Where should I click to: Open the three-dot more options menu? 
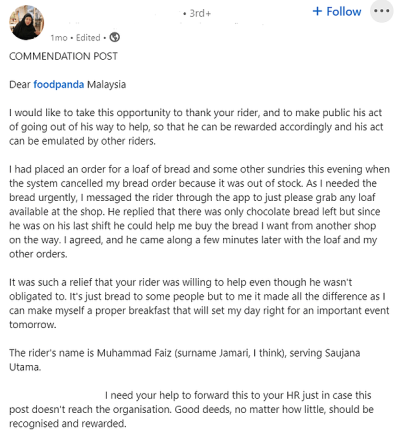pyautogui.click(x=382, y=11)
